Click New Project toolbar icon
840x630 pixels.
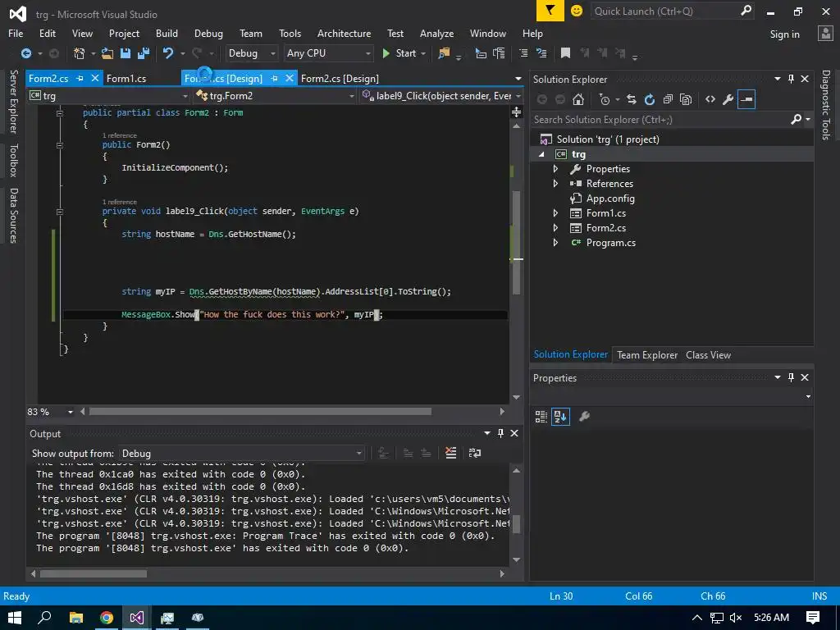click(x=79, y=53)
